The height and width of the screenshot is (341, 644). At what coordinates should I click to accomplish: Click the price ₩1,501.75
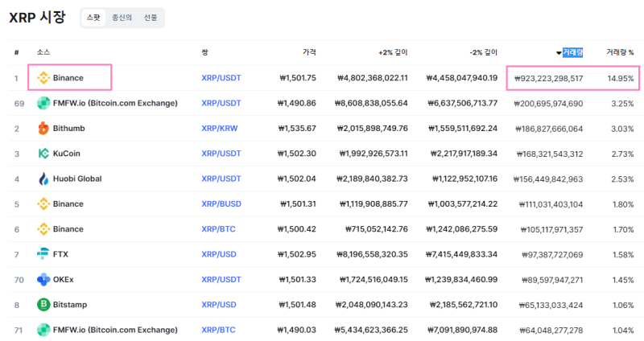pos(298,78)
